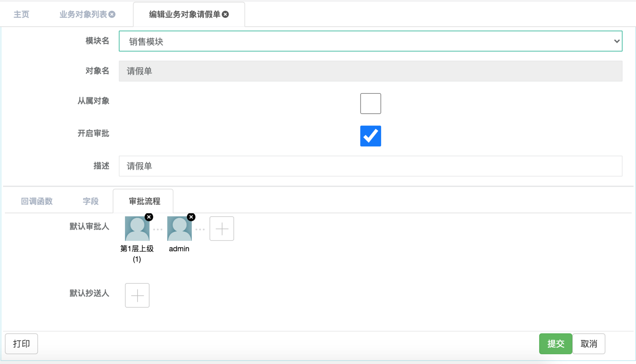
Task: Switch to the 回调函数 tab
Action: point(37,201)
